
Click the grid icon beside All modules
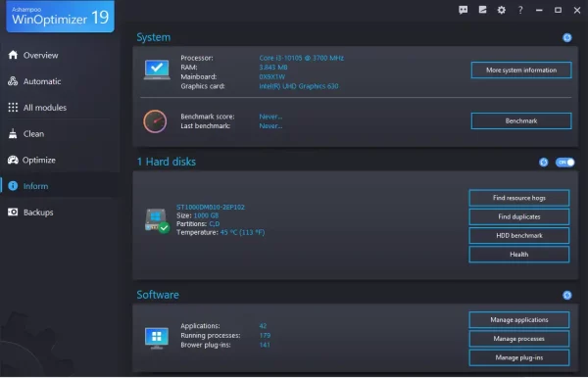point(13,108)
